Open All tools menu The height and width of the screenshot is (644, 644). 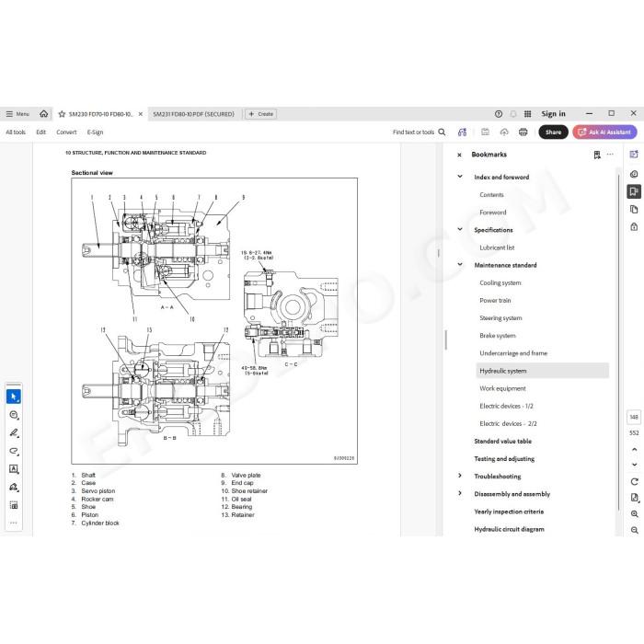pyautogui.click(x=16, y=132)
